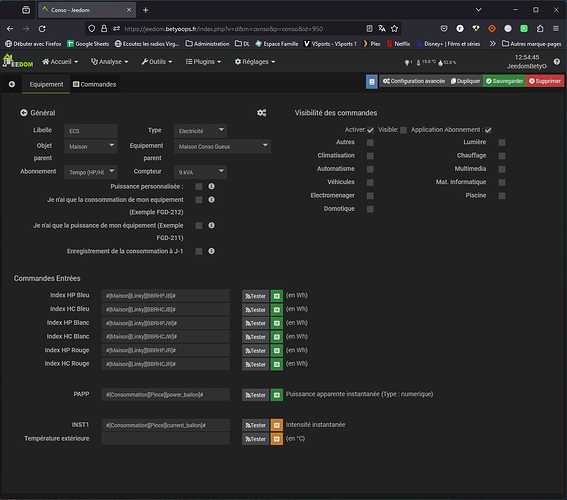Viewport: 567px width, 500px height.
Task: Click green command picker for Index HP Rouge
Action: (x=277, y=351)
